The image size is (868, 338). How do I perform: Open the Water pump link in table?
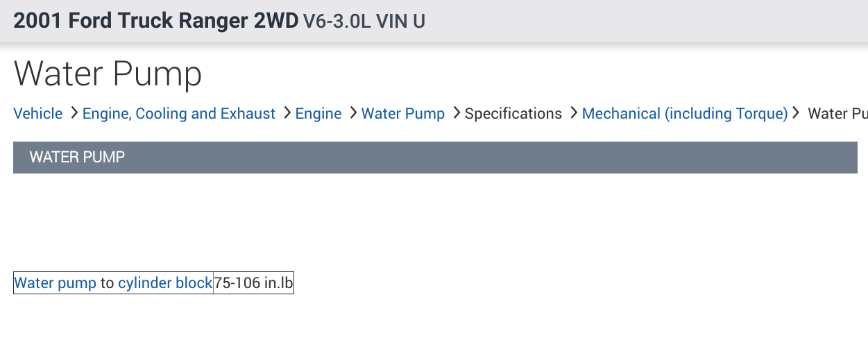pyautogui.click(x=56, y=283)
